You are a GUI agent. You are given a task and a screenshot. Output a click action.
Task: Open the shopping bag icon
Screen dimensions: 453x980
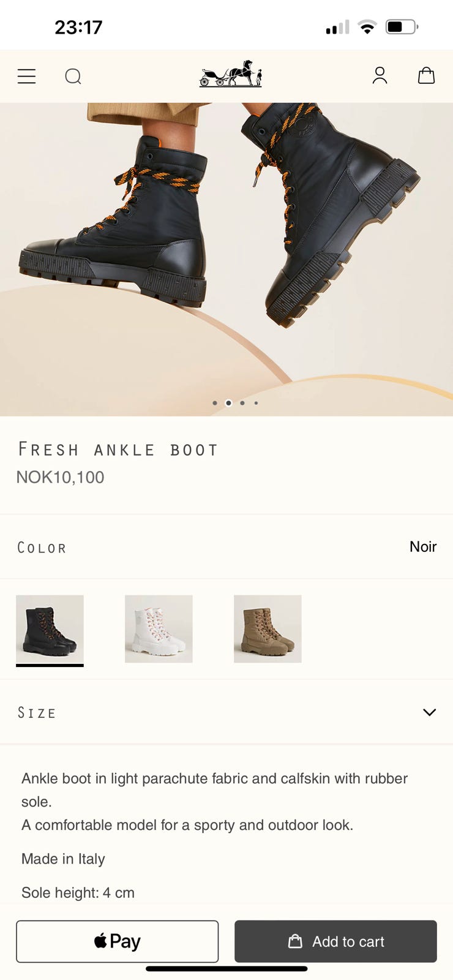[426, 75]
